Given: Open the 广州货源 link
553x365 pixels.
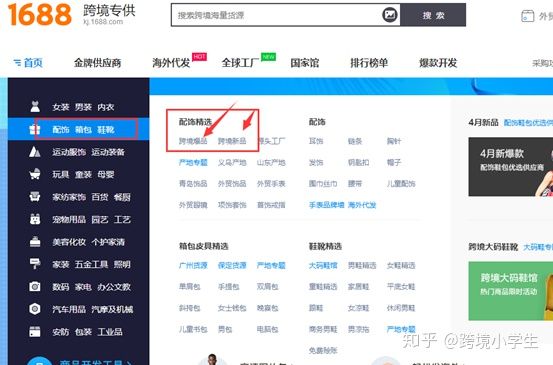Looking at the screenshot, I should pyautogui.click(x=193, y=265).
